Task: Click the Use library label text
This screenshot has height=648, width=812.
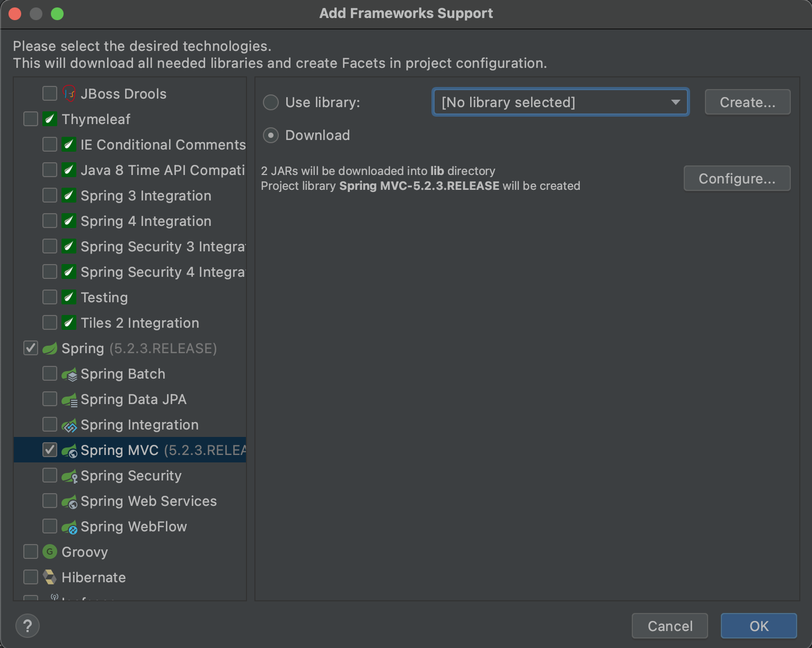Action: [x=323, y=102]
